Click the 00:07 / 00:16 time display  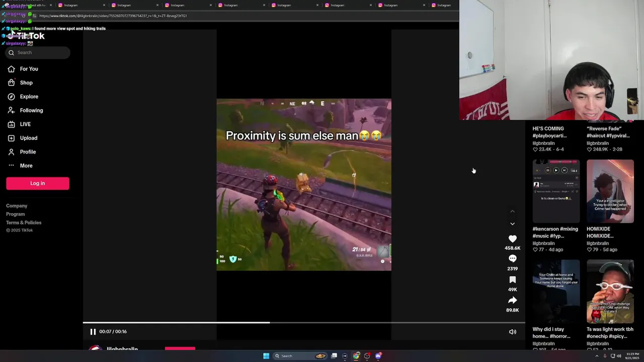(x=113, y=331)
